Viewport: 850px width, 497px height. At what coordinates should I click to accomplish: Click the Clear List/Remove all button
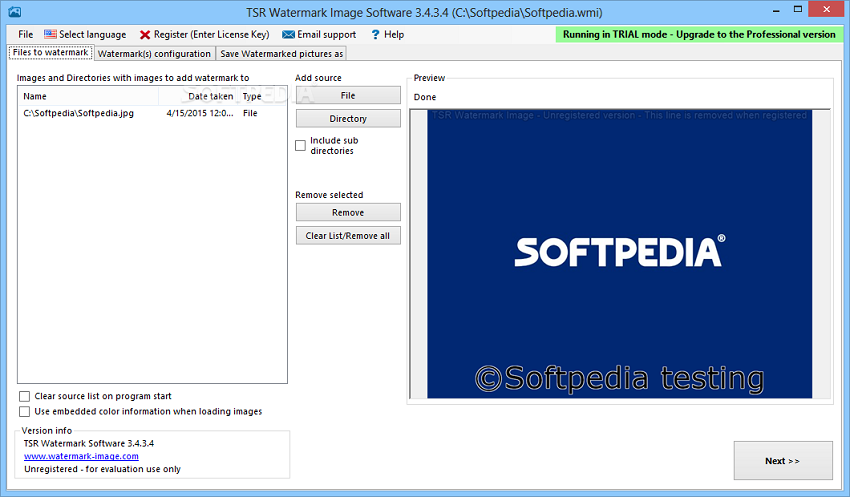[x=348, y=235]
